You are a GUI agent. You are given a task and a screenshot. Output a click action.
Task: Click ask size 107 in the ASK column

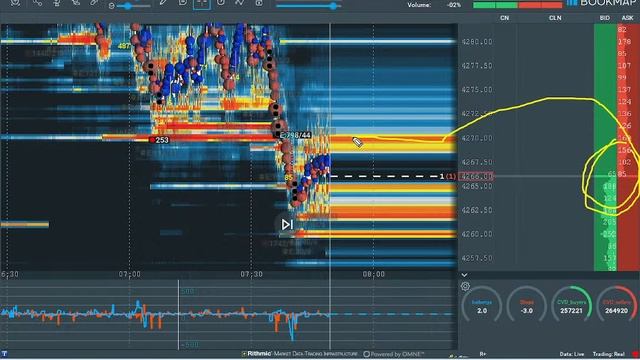point(624,66)
